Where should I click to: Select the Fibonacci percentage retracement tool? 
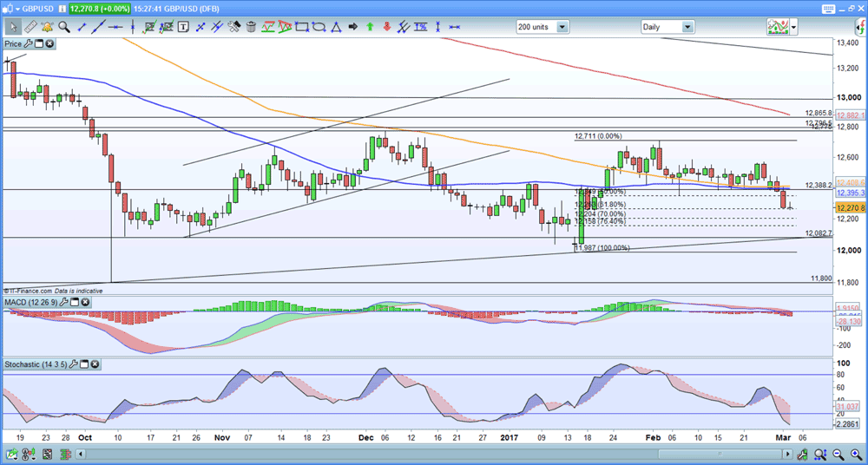point(421,26)
